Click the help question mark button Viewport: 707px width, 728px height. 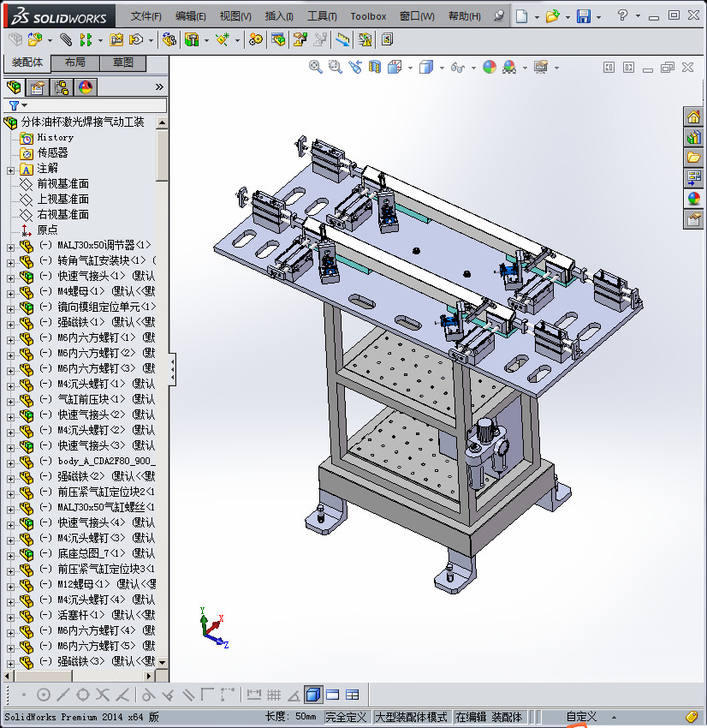pyautogui.click(x=622, y=15)
